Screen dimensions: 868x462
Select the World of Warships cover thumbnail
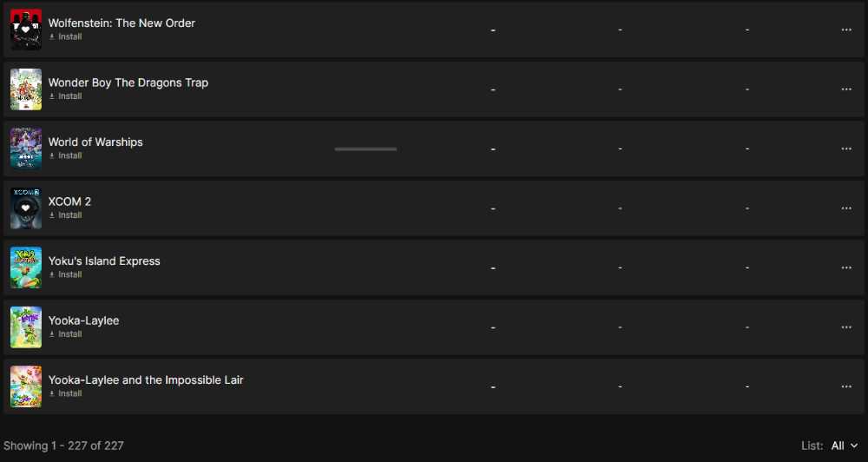pyautogui.click(x=26, y=148)
